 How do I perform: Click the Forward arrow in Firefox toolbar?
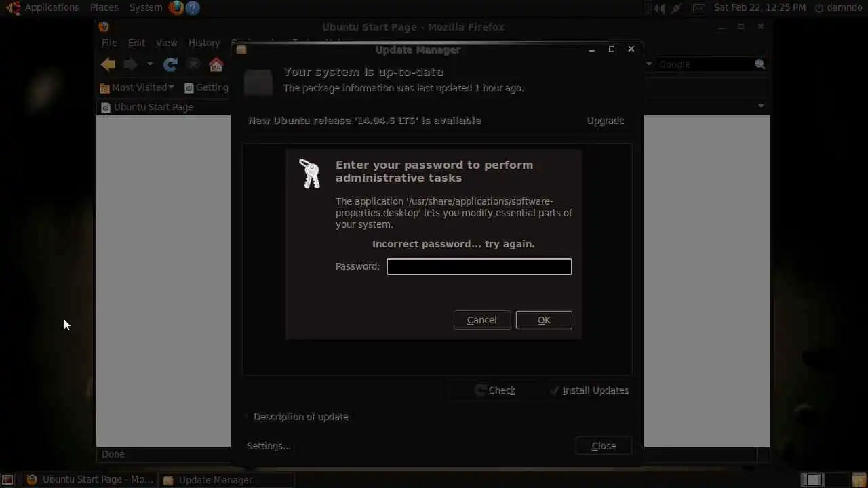click(x=130, y=64)
